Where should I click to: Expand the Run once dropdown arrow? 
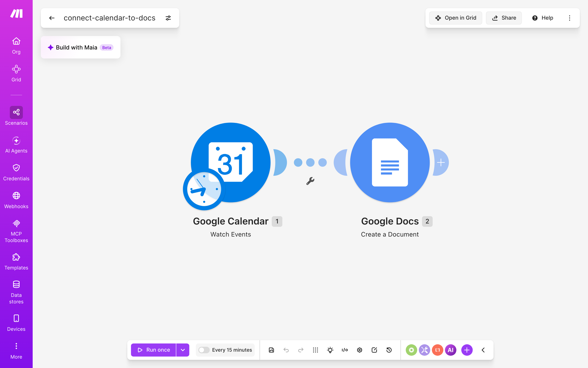183,350
